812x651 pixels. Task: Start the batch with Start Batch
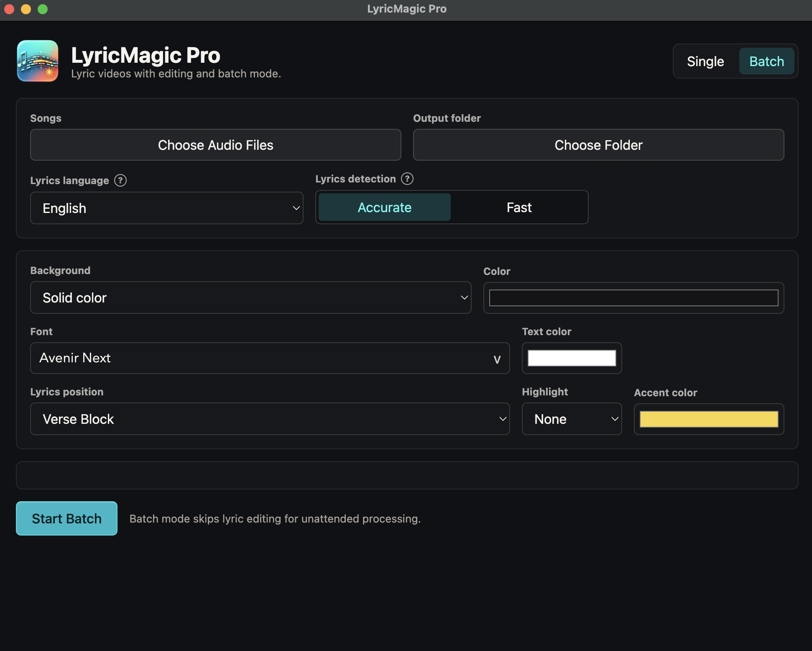pyautogui.click(x=66, y=518)
